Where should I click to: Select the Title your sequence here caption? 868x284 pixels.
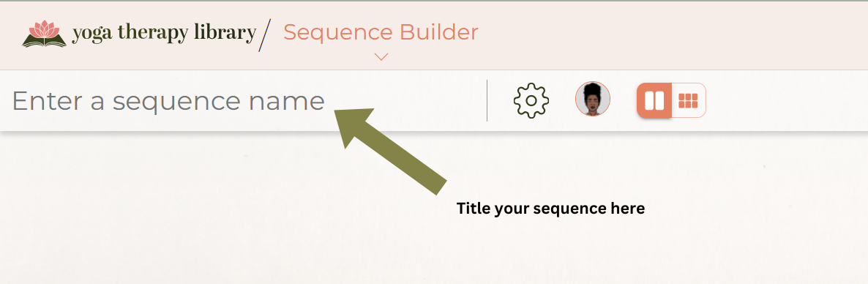tap(550, 209)
